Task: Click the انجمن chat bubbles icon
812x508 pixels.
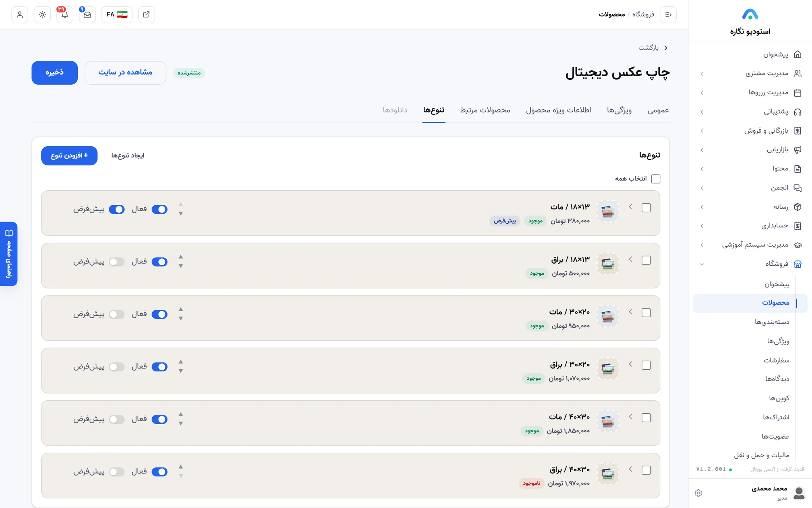Action: point(797,188)
